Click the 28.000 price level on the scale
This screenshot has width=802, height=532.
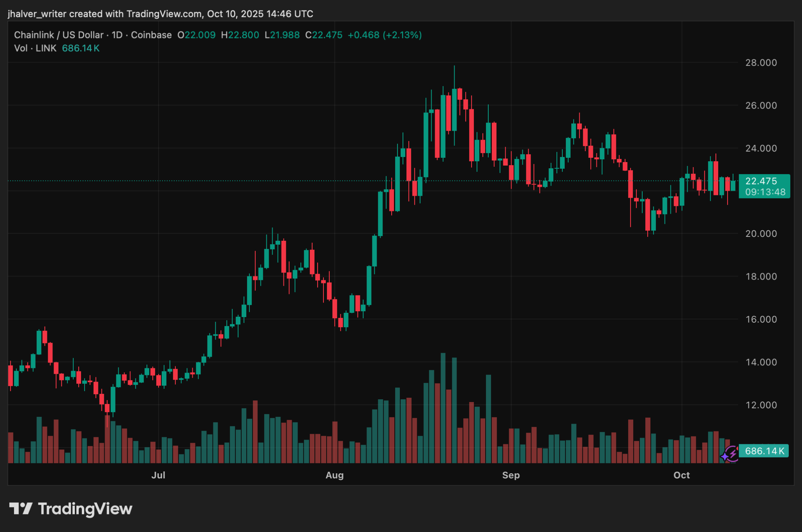click(x=761, y=62)
